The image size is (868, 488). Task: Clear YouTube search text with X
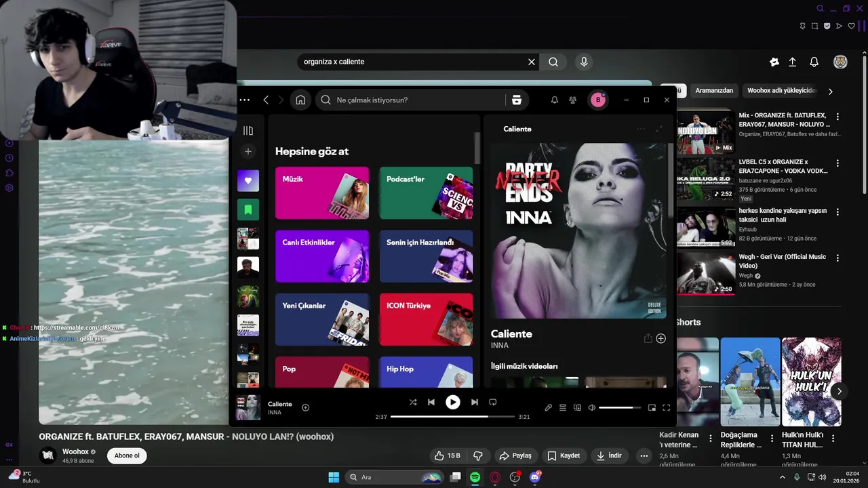tap(532, 62)
